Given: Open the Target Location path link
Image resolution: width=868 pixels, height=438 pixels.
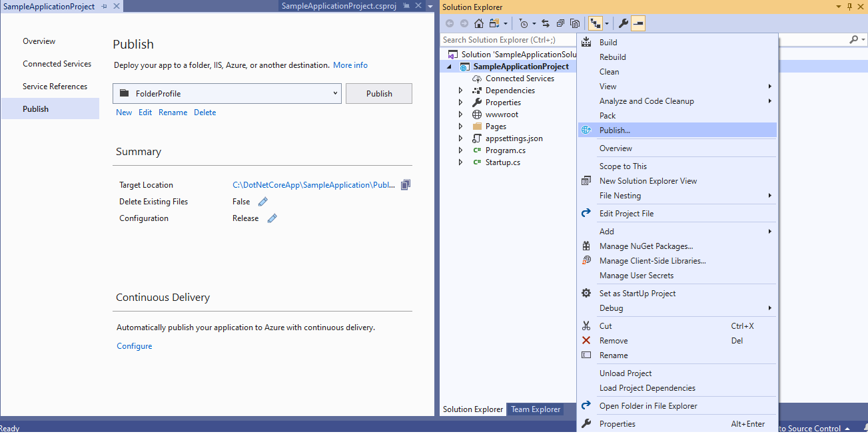Looking at the screenshot, I should [314, 185].
